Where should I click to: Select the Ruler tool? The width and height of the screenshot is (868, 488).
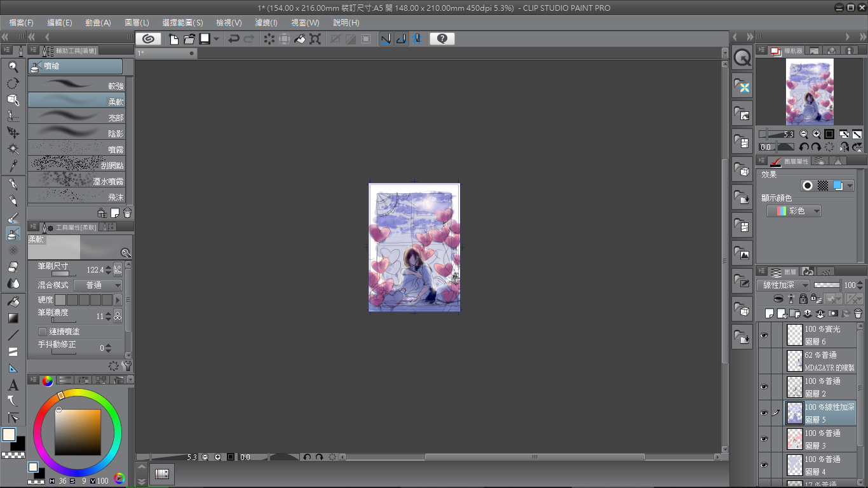click(13, 368)
